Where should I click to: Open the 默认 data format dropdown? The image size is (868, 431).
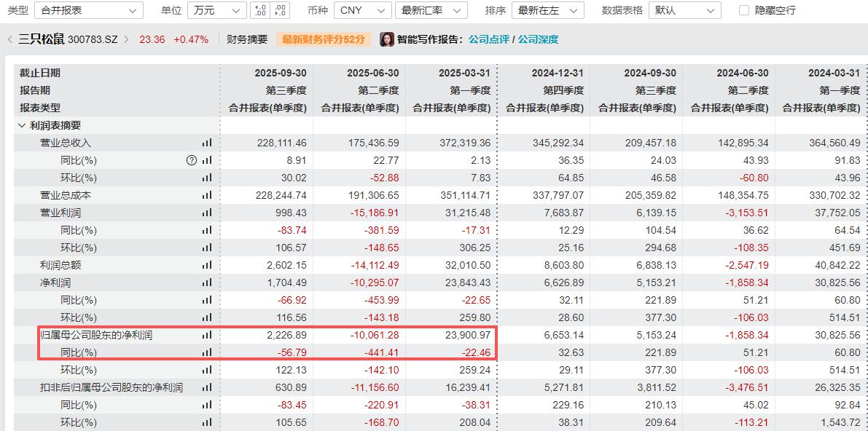(685, 10)
